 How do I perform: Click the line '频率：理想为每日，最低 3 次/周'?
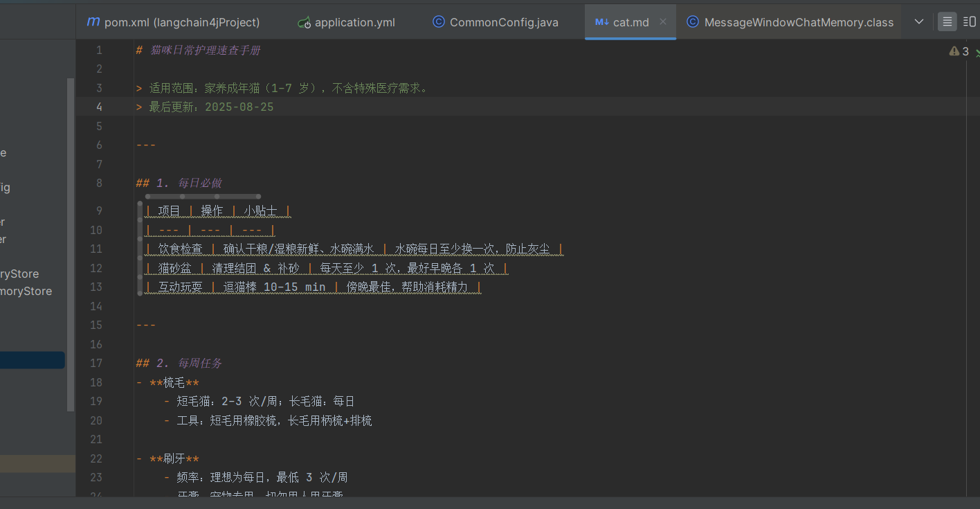pos(262,477)
